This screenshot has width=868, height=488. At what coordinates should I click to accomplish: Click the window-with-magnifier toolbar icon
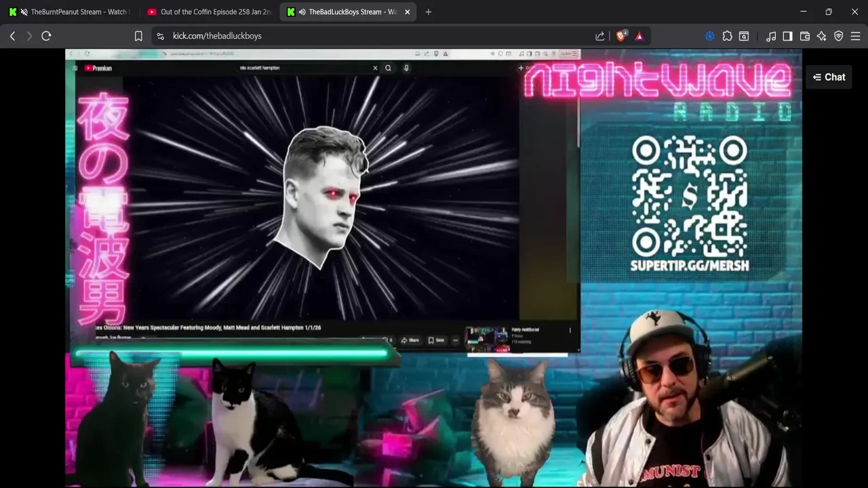pyautogui.click(x=744, y=36)
